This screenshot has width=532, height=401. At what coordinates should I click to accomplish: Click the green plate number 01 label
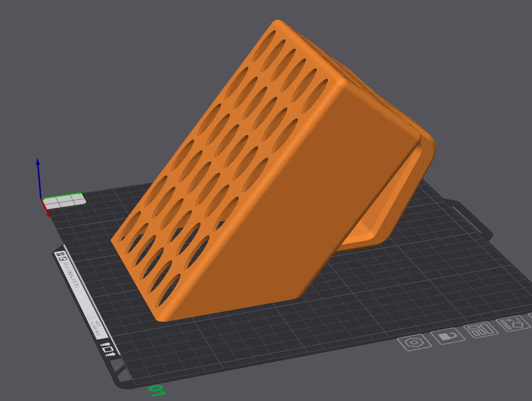point(157,391)
